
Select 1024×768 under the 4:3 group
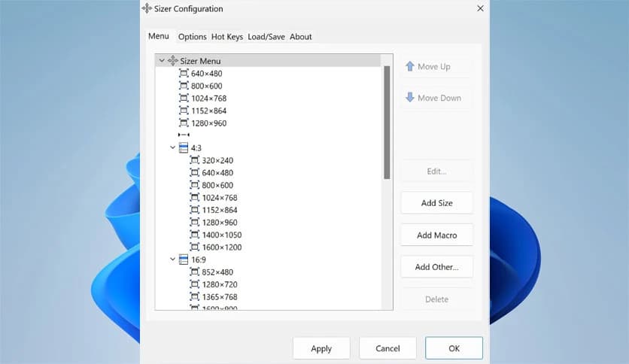220,198
